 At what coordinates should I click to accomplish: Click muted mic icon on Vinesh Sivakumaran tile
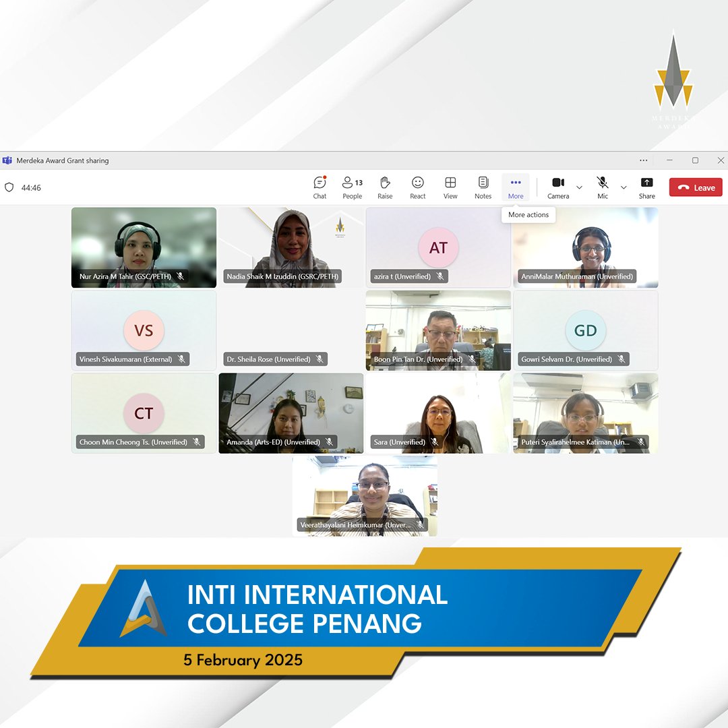coord(181,359)
